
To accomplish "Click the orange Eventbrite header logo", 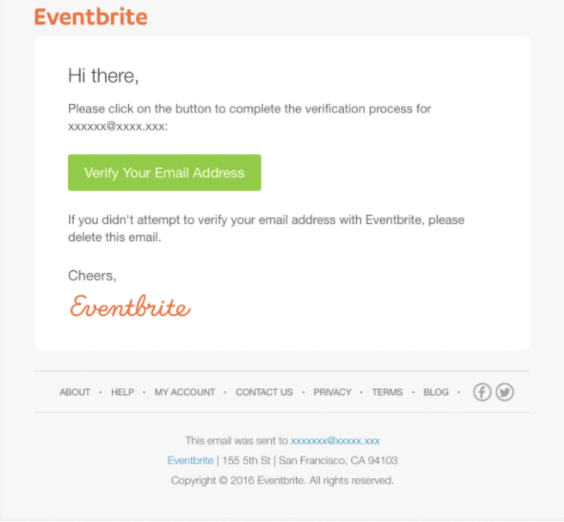I will [91, 17].
